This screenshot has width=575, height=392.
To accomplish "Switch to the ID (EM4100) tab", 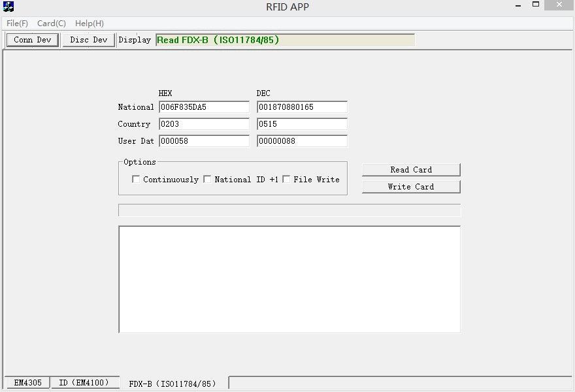I will tap(84, 383).
